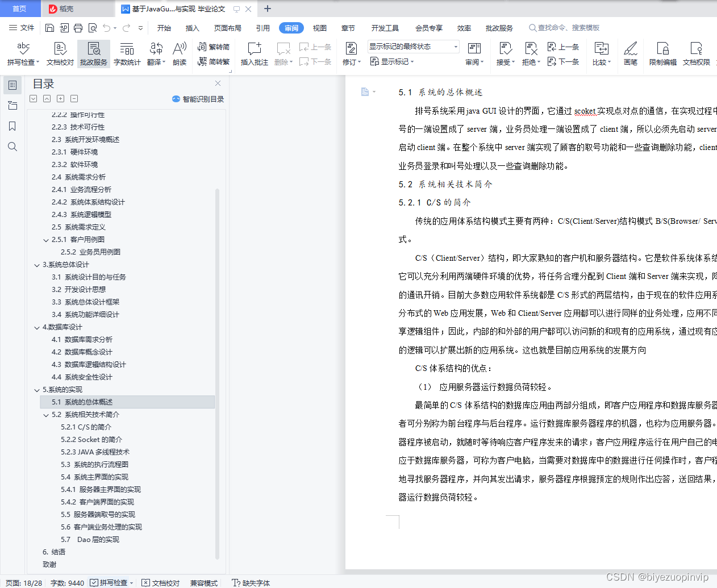
Task: Open the search icon in left sidebar
Action: point(12,147)
